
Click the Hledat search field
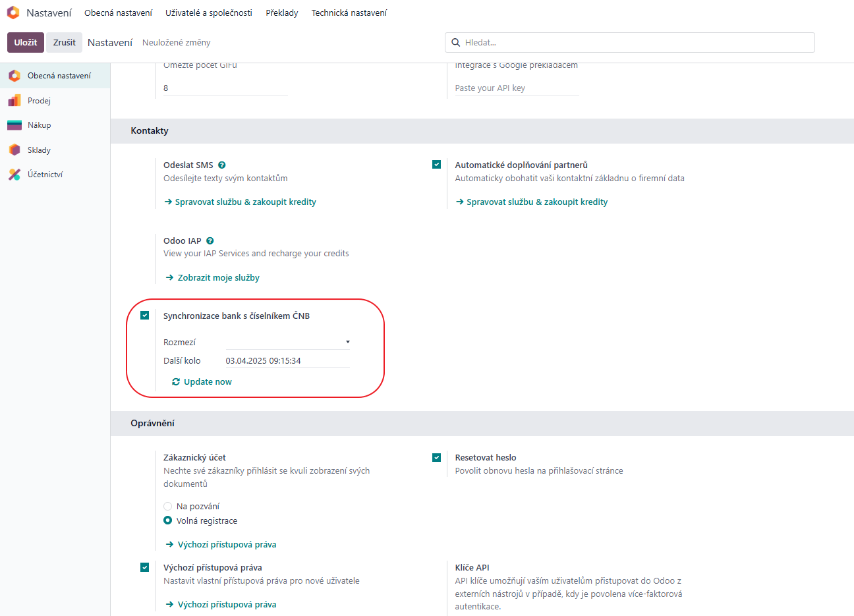tap(636, 42)
